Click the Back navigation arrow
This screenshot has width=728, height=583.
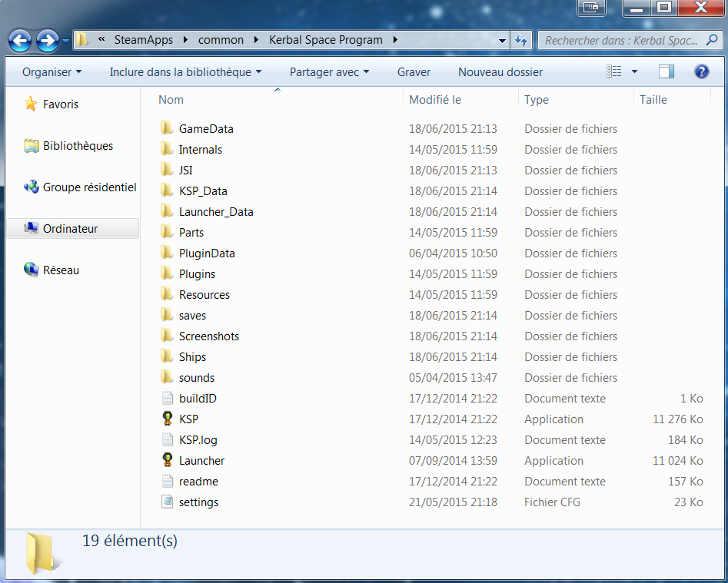pyautogui.click(x=20, y=41)
